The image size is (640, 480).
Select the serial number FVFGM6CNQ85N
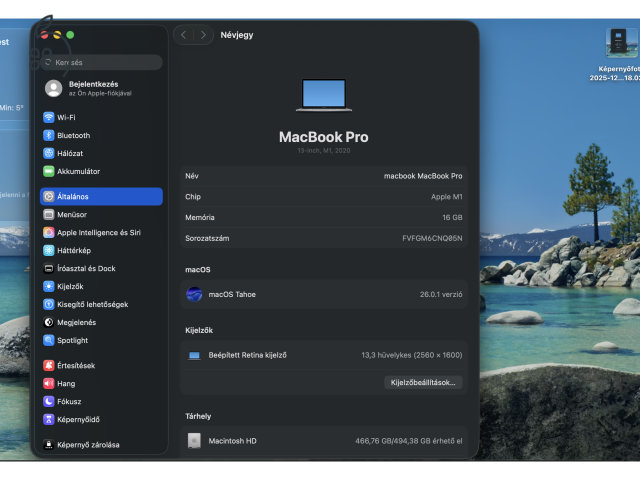click(x=432, y=238)
